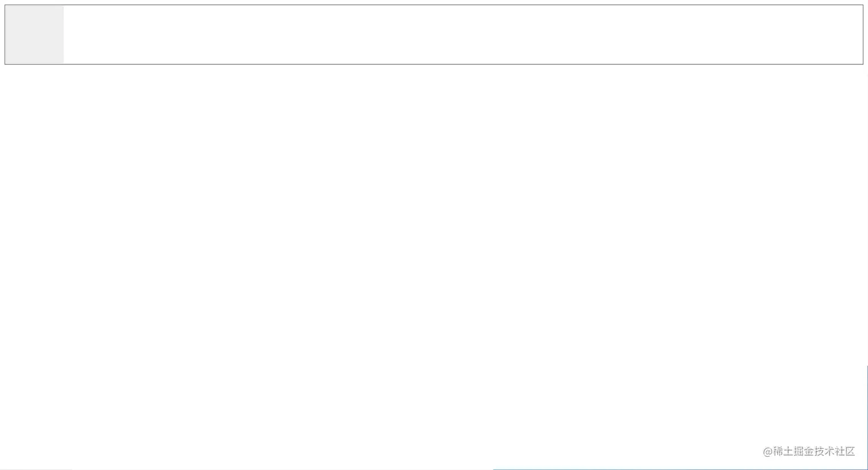Click the empty white area right of the gray square

(x=459, y=34)
